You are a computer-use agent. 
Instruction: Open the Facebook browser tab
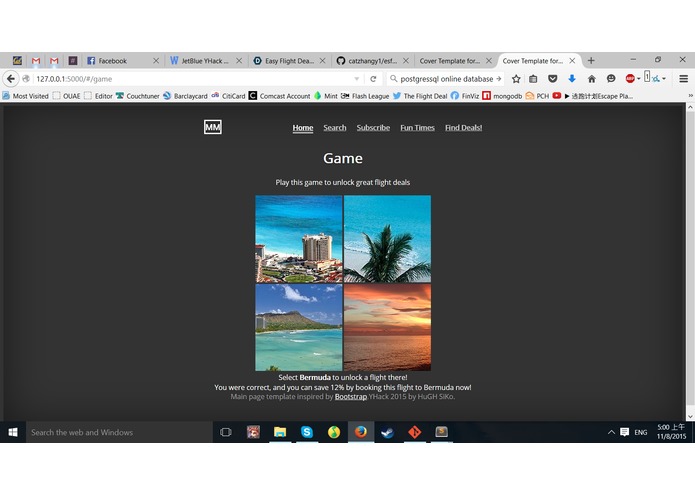122,61
